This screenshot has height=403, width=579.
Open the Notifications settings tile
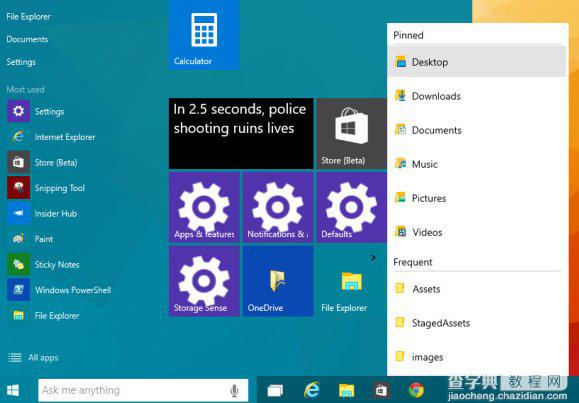click(278, 207)
